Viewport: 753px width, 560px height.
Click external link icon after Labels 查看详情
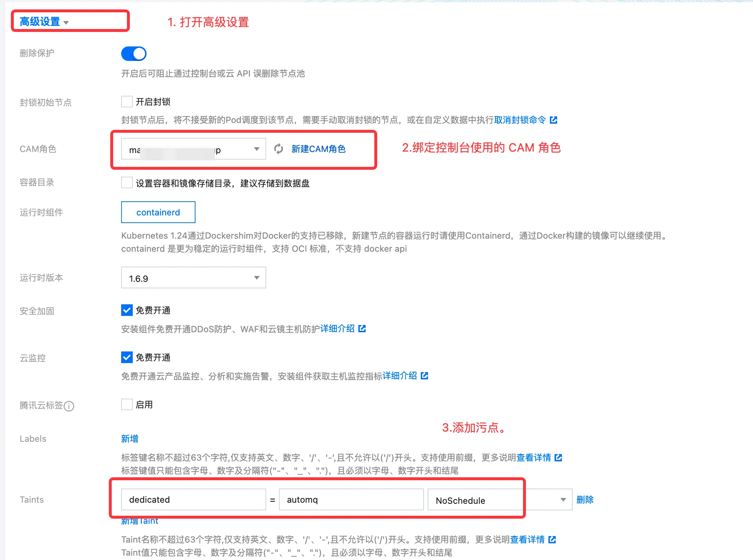pos(559,458)
